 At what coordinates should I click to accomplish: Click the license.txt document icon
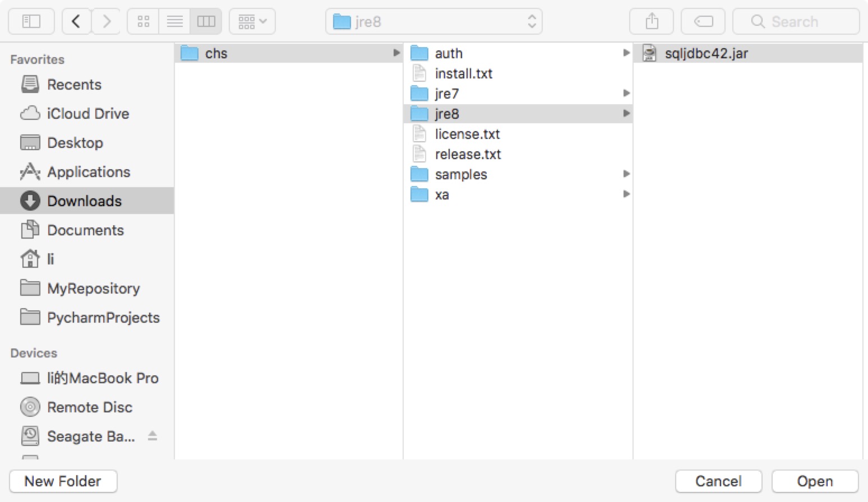419,134
